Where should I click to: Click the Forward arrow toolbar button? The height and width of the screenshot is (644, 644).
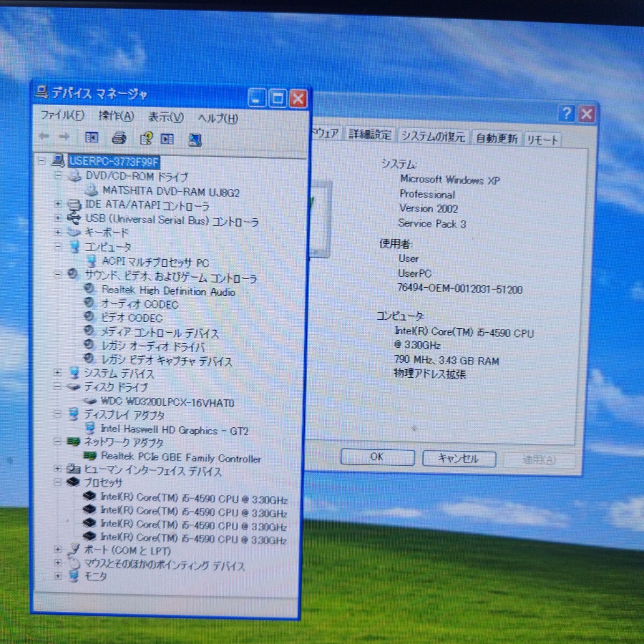click(64, 137)
